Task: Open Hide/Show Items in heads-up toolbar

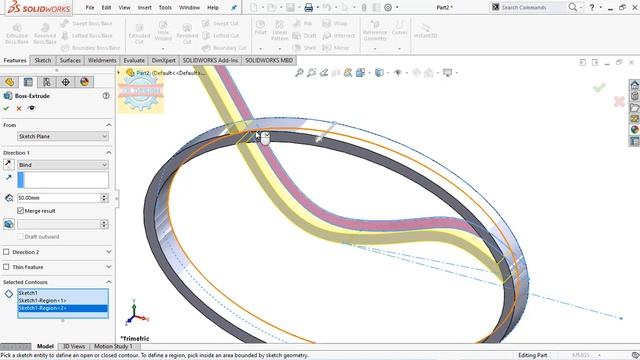Action: [x=398, y=73]
